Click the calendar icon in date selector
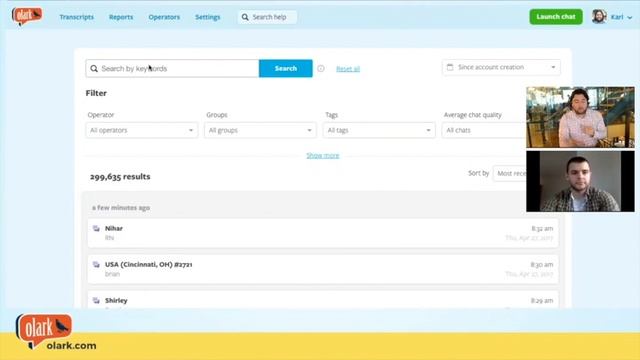The width and height of the screenshot is (640, 360). tap(450, 67)
